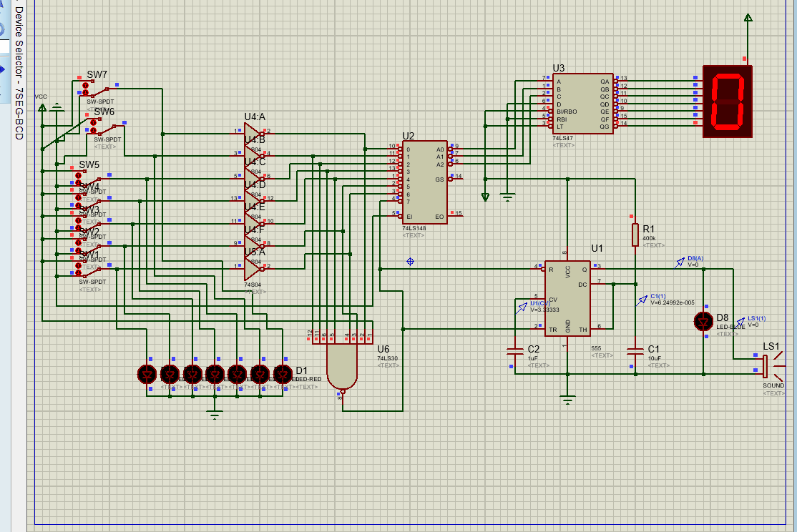
Task: Select the leftmost red LED in row
Action: coord(147,375)
